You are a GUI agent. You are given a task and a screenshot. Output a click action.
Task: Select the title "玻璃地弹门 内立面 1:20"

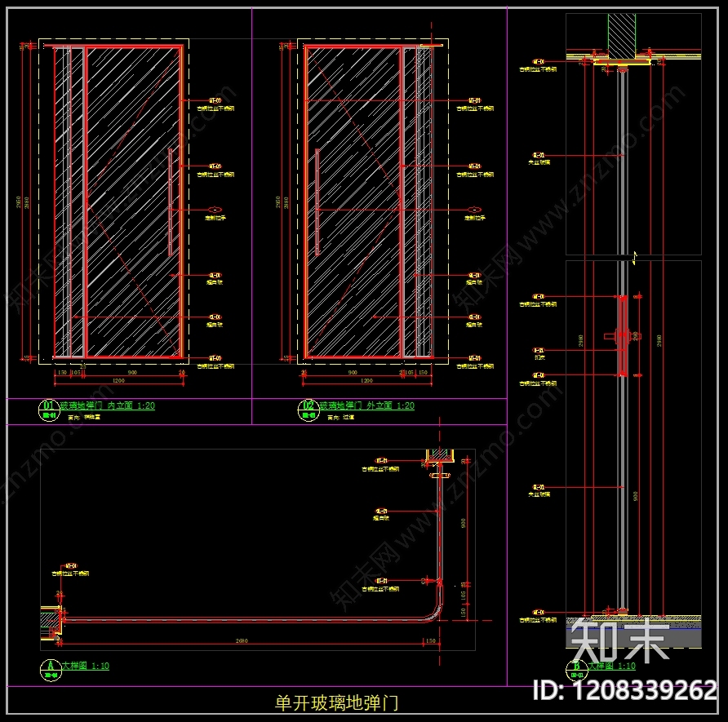tap(107, 405)
